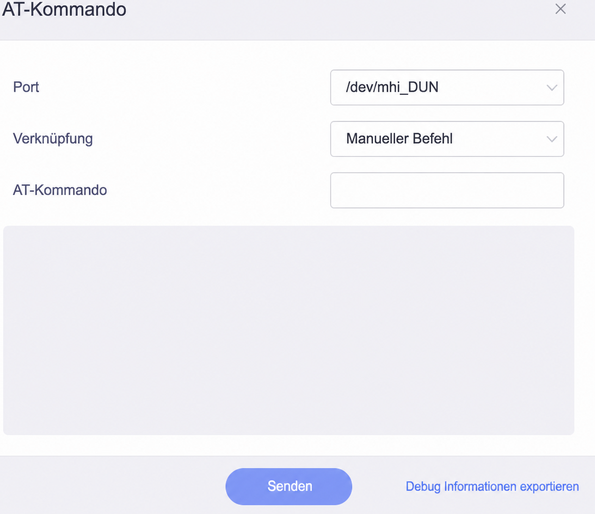Click the AT-Kommando dialog title

(64, 9)
